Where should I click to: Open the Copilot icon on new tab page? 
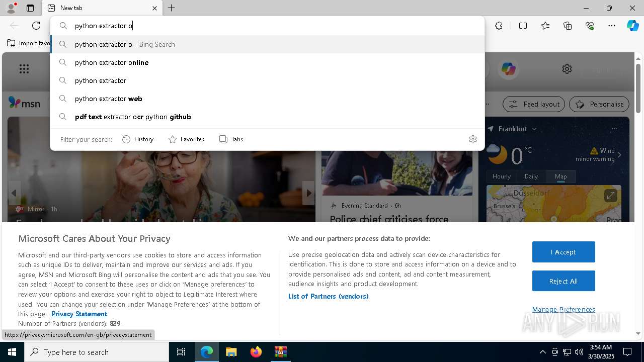pyautogui.click(x=508, y=69)
